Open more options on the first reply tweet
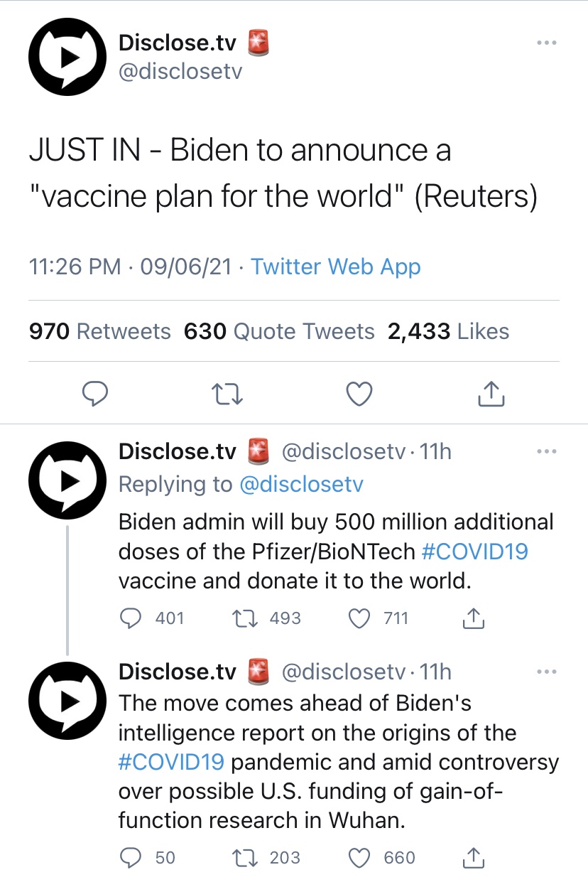This screenshot has height=882, width=588. point(546,451)
